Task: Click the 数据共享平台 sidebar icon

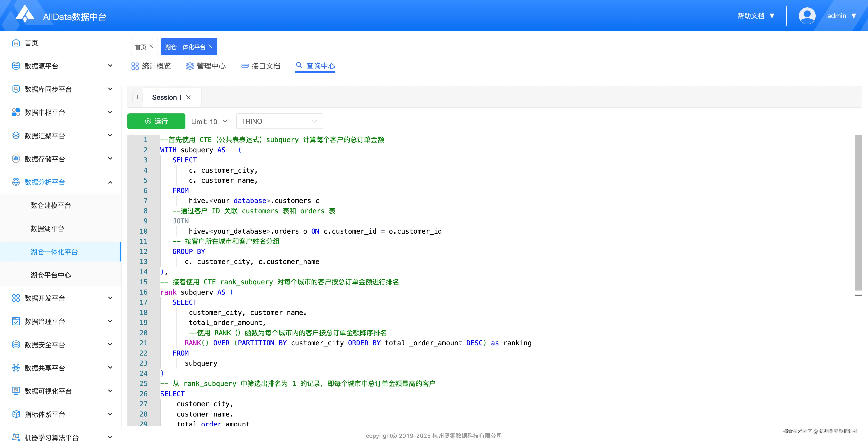Action: [x=16, y=368]
